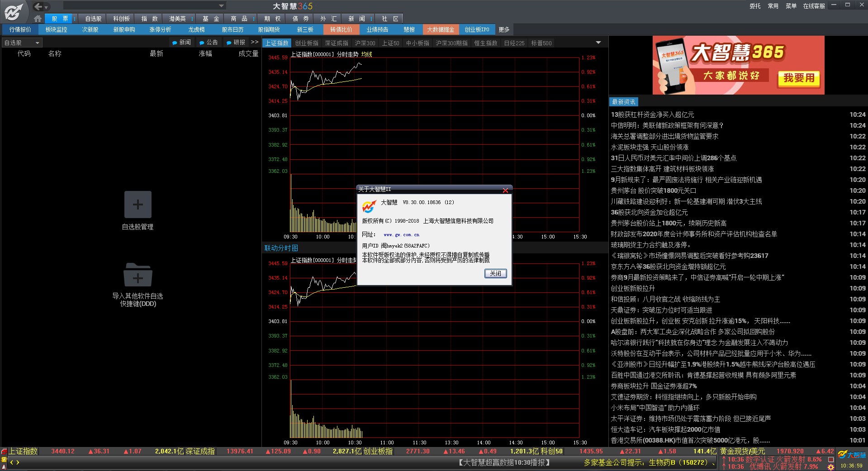Switch chart to 创业板指 tab
This screenshot has height=471, width=868.
[307, 43]
